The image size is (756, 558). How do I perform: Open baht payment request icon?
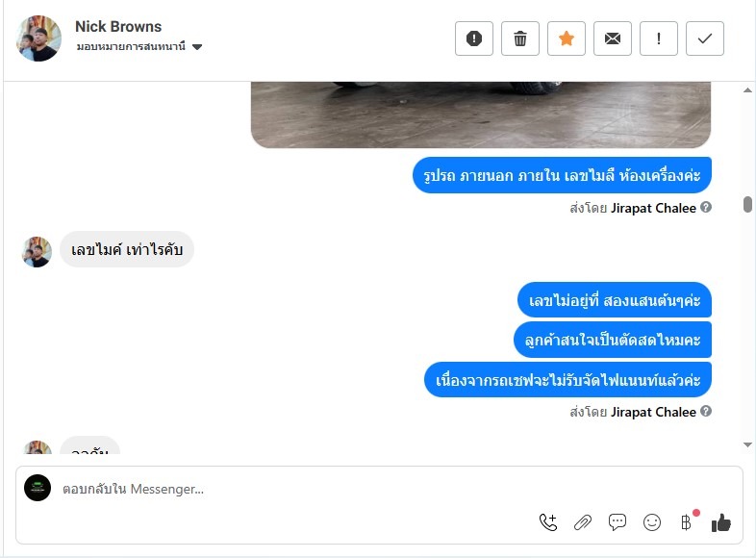tap(686, 522)
